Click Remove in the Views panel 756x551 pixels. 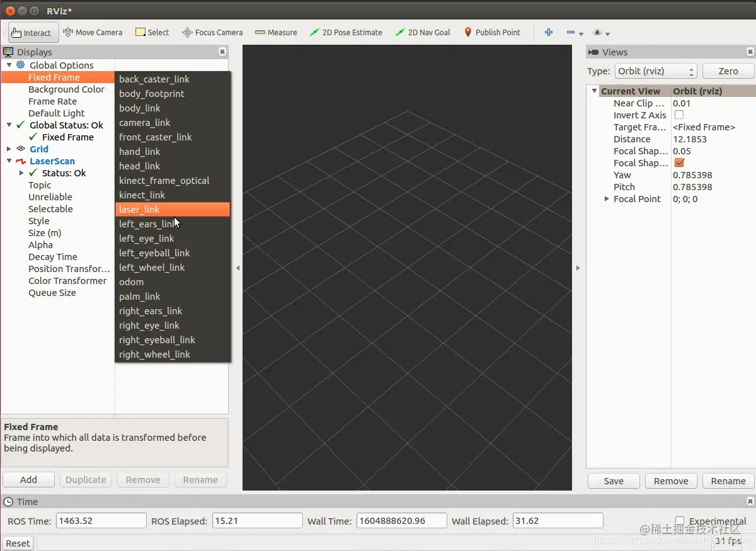coord(671,481)
